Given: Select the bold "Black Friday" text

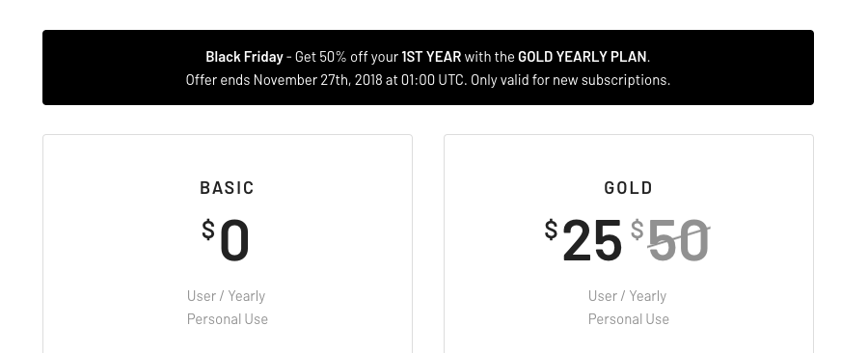Looking at the screenshot, I should click(244, 57).
